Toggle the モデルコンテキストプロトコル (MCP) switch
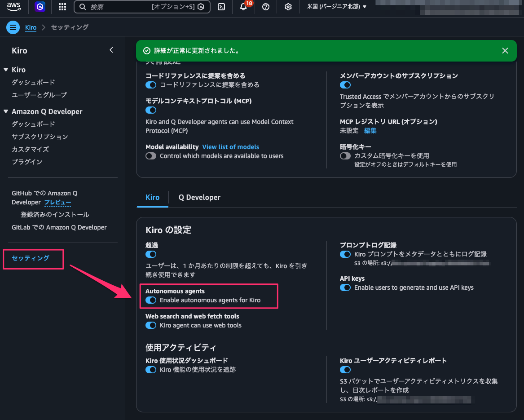 151,110
